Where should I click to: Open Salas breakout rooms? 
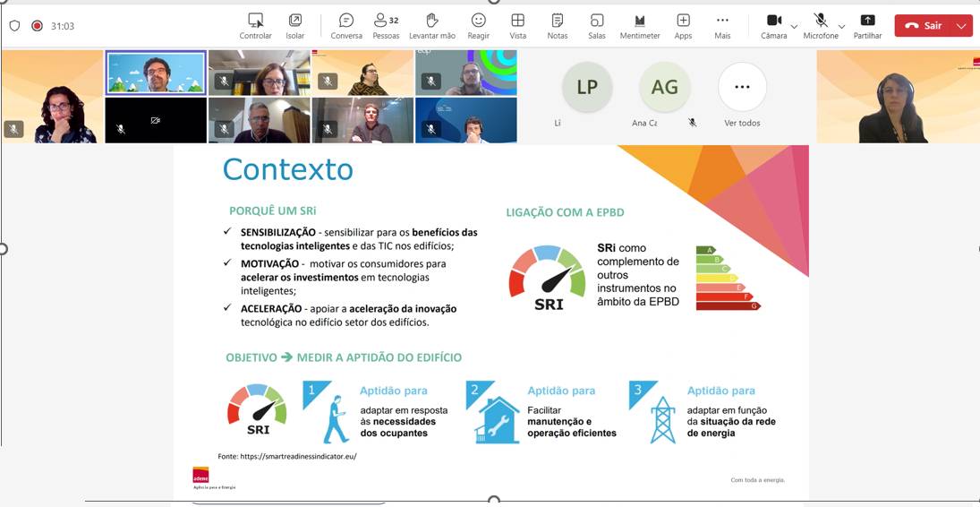pos(597,26)
